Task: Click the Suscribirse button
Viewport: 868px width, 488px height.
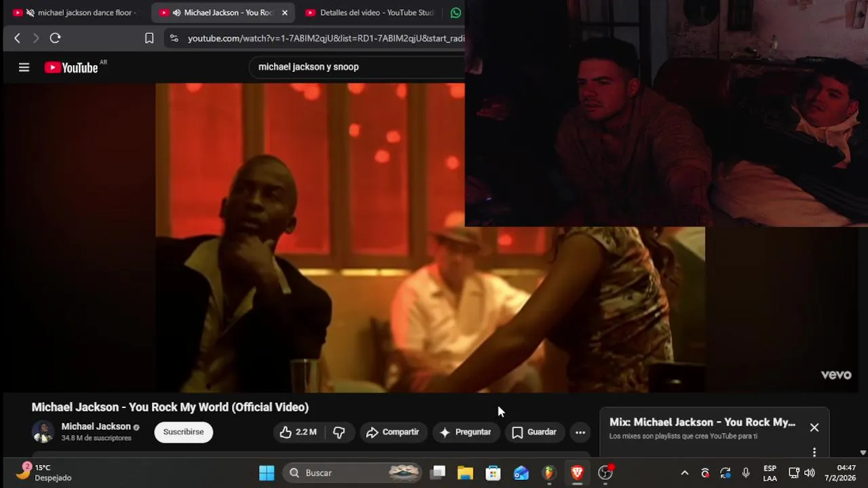Action: coord(183,432)
